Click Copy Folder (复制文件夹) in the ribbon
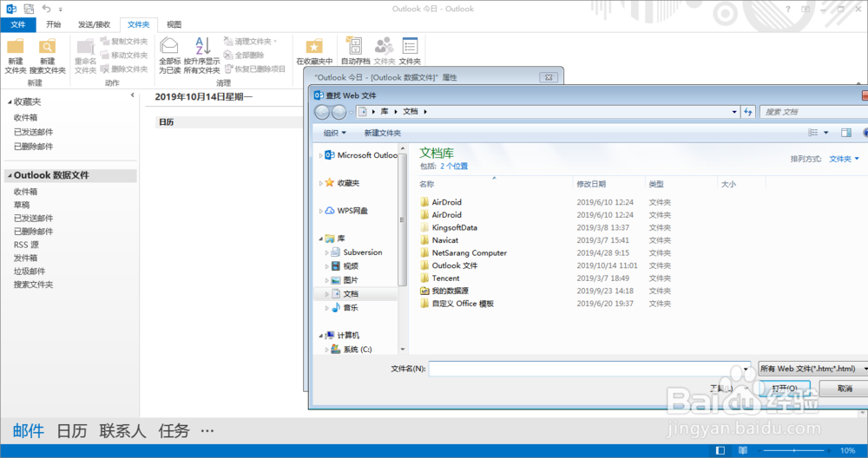 pos(124,42)
